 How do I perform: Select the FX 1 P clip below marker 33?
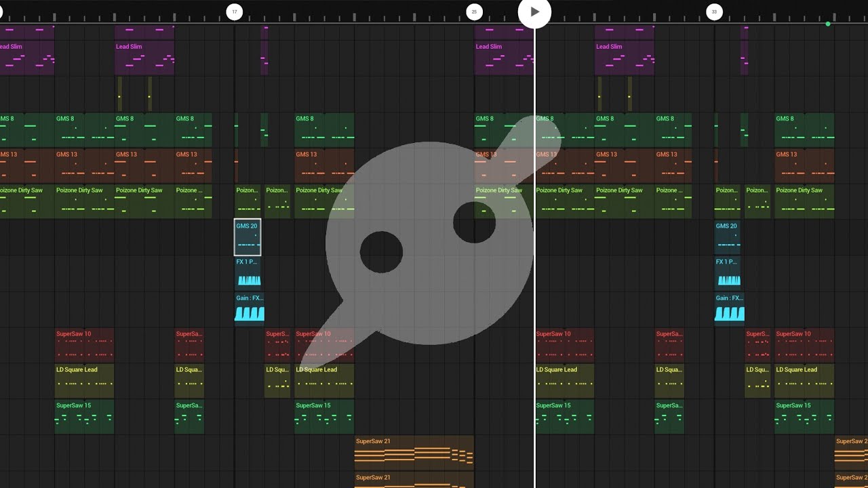pyautogui.click(x=728, y=273)
